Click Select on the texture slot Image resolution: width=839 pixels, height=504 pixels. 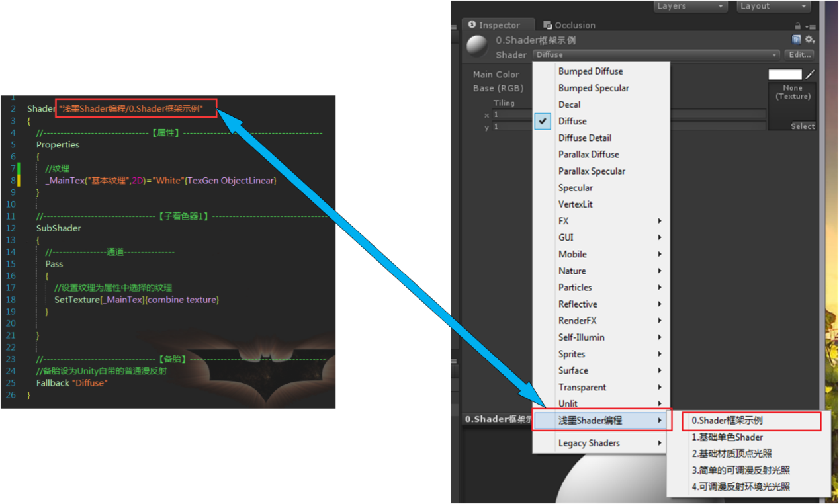[803, 126]
